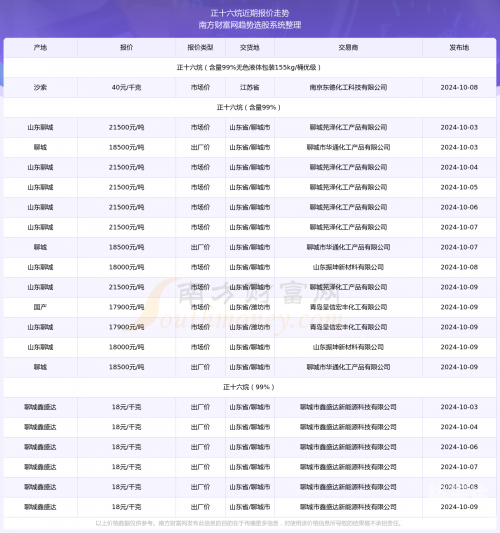Click 山东省/聊城市 in the 18元/千克 row dated 2024-10-09
500x533 pixels.
click(250, 507)
